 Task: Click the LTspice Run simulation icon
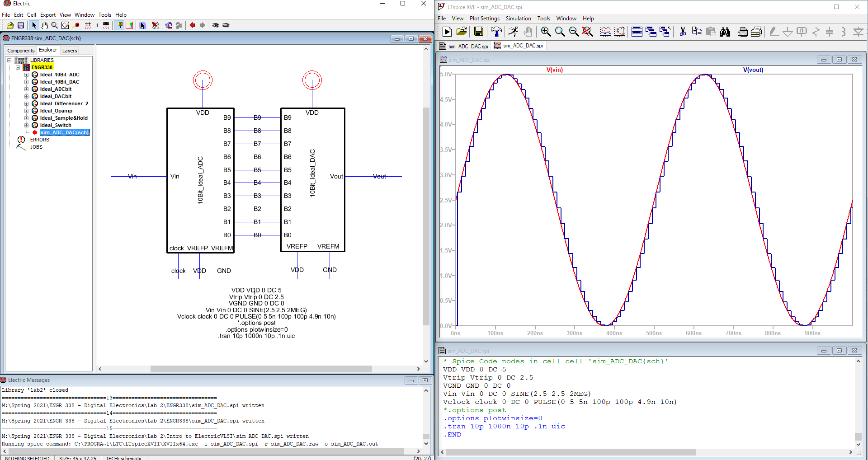(x=447, y=32)
